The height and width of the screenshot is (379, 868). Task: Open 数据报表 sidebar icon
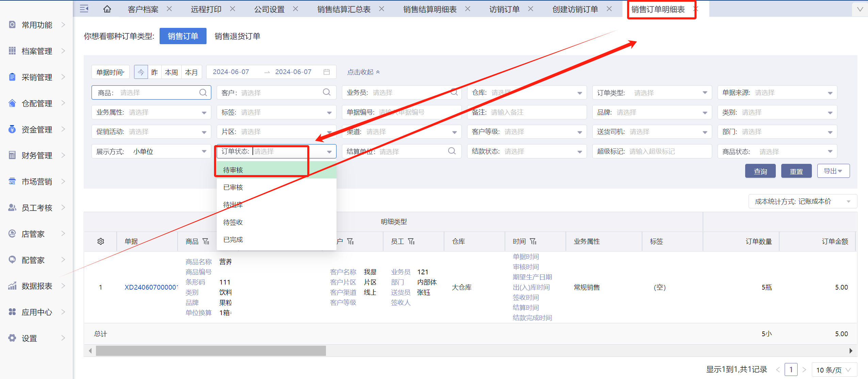point(12,286)
